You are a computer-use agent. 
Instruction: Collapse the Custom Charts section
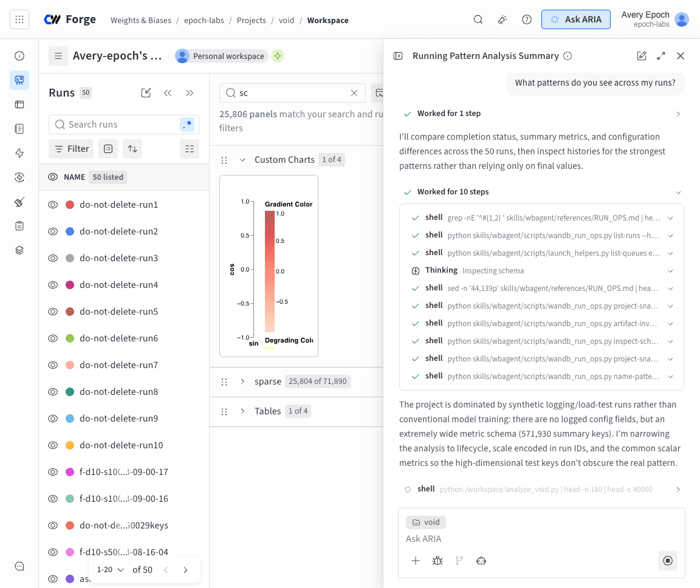[x=242, y=160]
